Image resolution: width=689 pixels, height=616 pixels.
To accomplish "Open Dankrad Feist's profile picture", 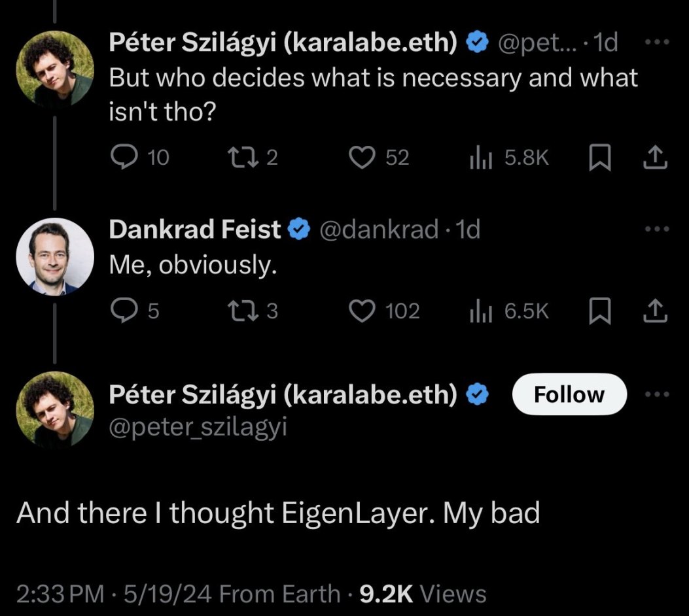I will [55, 256].
